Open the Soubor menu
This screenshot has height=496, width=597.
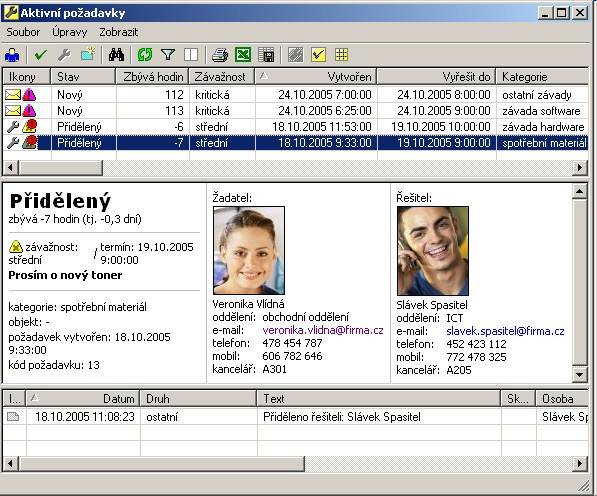pyautogui.click(x=23, y=32)
